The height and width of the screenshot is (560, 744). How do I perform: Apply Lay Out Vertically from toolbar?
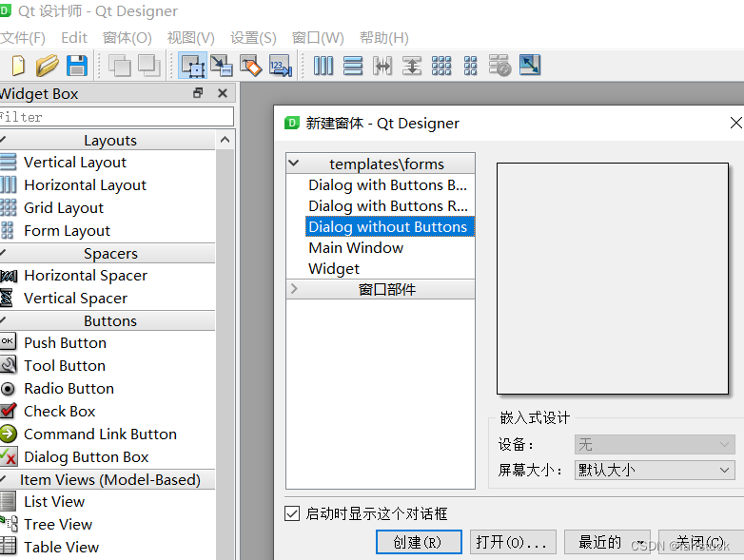pos(353,66)
